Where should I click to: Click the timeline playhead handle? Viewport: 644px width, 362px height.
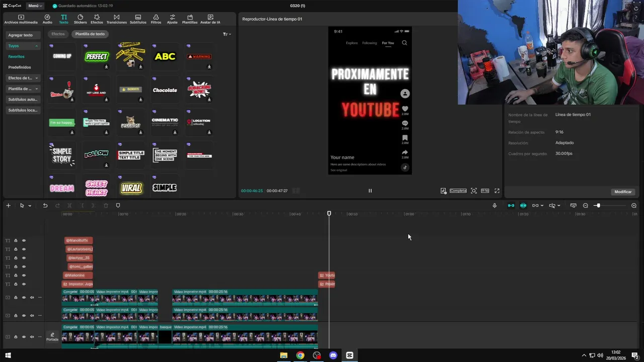[x=329, y=214]
